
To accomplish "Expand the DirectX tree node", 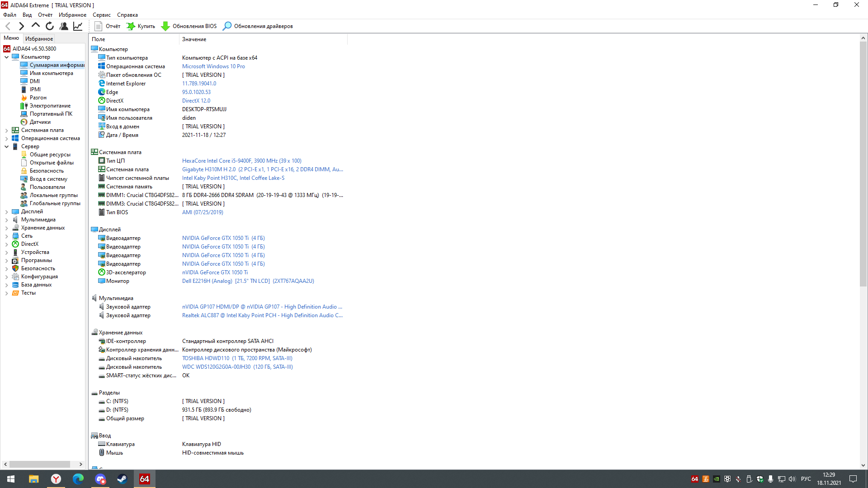I will [6, 244].
